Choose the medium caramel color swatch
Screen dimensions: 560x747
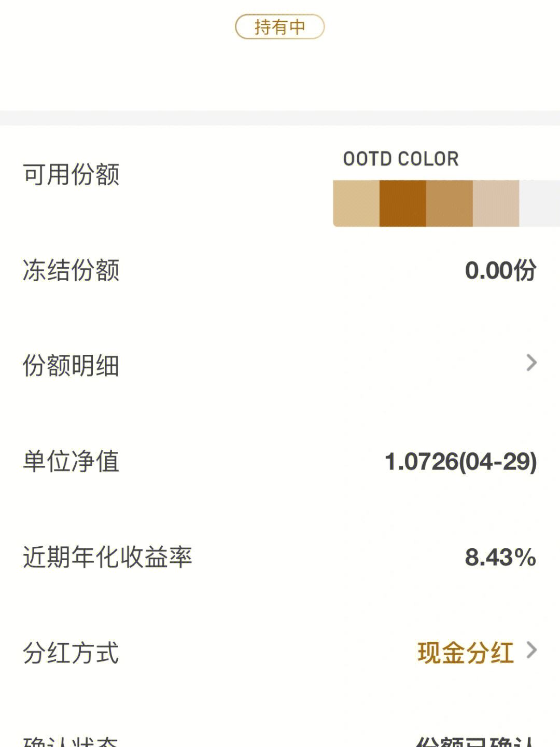pyautogui.click(x=449, y=203)
